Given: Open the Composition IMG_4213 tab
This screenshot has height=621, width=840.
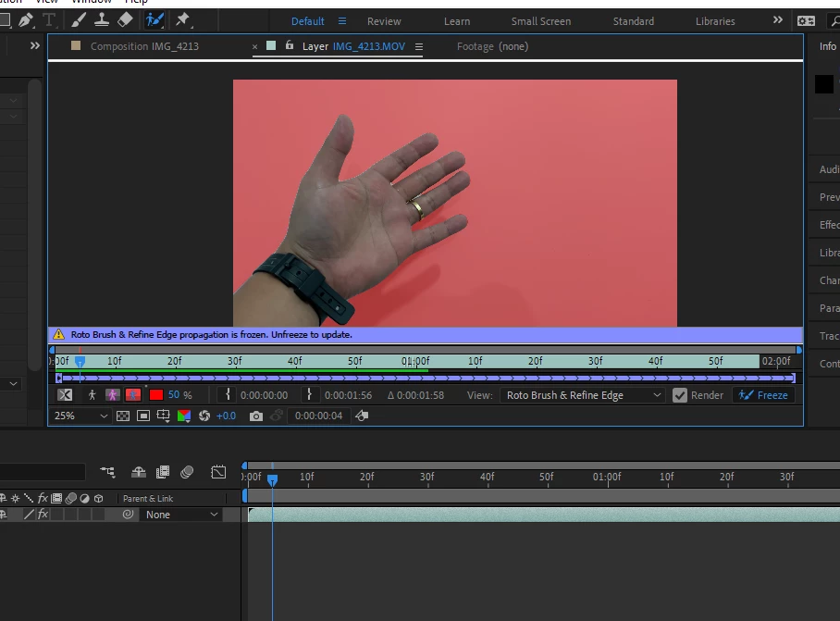Looking at the screenshot, I should 144,46.
